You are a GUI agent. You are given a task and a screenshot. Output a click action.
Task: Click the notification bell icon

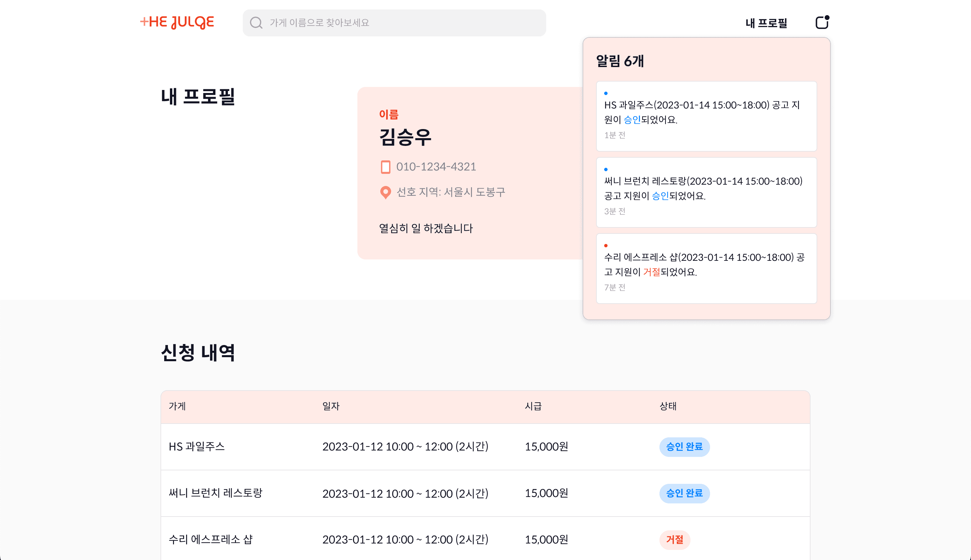pyautogui.click(x=822, y=23)
